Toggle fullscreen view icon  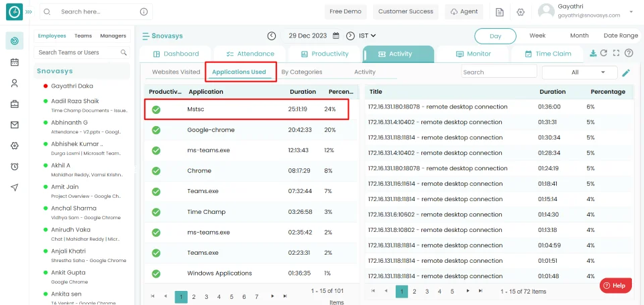616,53
